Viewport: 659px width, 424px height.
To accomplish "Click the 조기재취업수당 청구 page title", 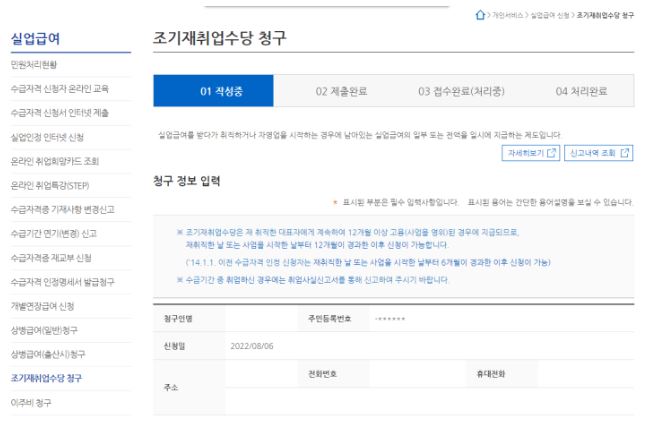I will (219, 38).
